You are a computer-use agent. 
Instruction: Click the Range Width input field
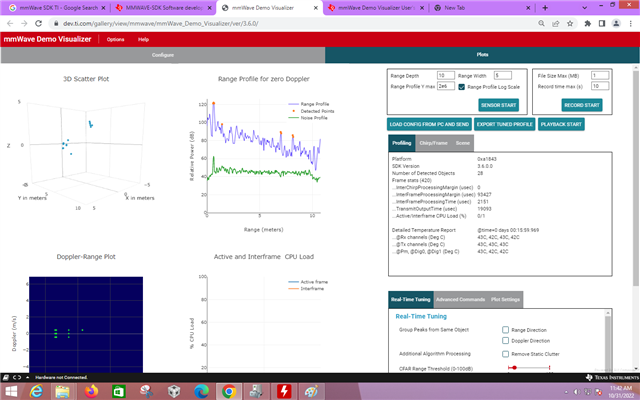click(502, 76)
